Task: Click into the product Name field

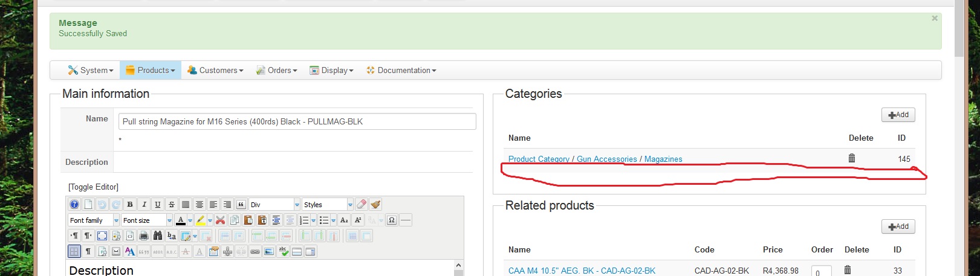Action: point(297,121)
